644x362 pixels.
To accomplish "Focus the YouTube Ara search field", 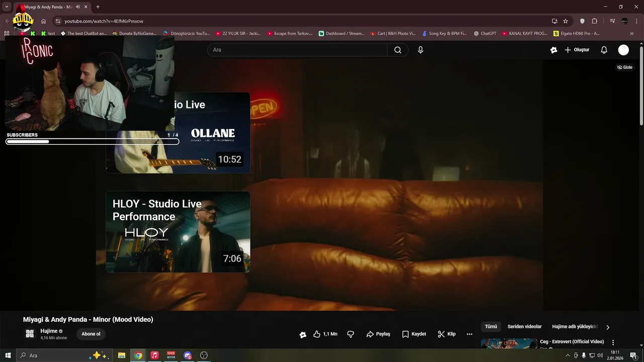I will 297,50.
